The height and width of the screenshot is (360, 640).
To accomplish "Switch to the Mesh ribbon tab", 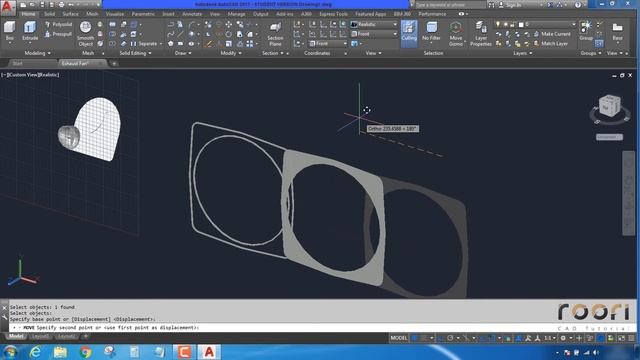I will coord(92,14).
